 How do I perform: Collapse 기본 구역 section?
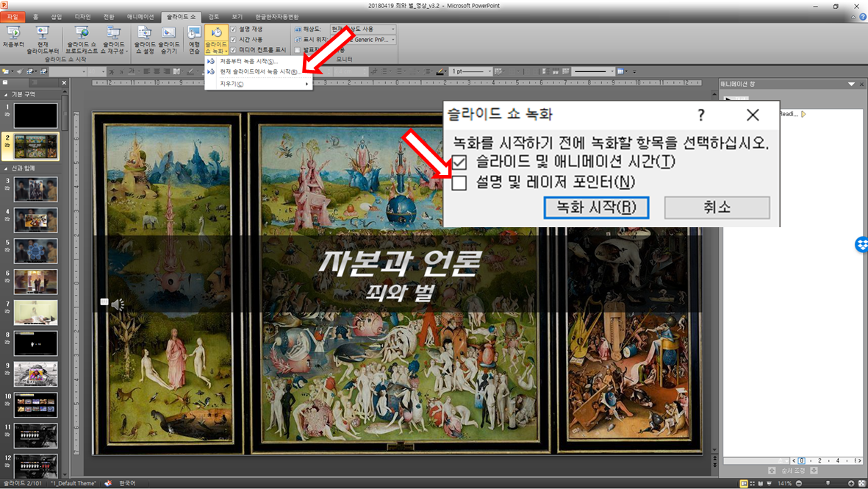6,95
